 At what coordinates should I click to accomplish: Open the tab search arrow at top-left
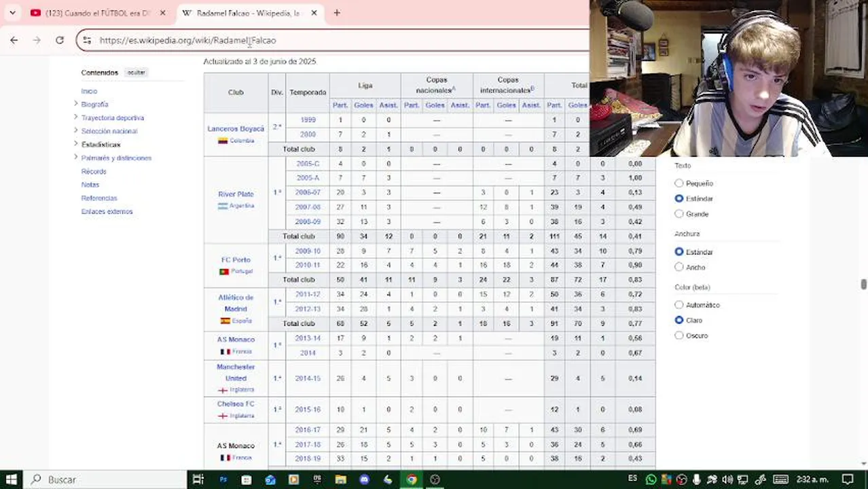tap(12, 13)
